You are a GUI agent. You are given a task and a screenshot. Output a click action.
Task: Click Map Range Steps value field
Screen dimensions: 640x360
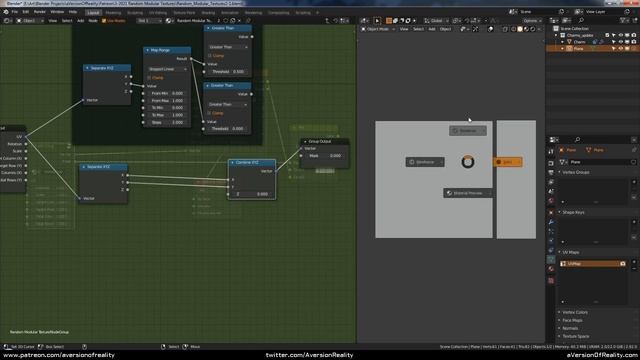click(167, 122)
